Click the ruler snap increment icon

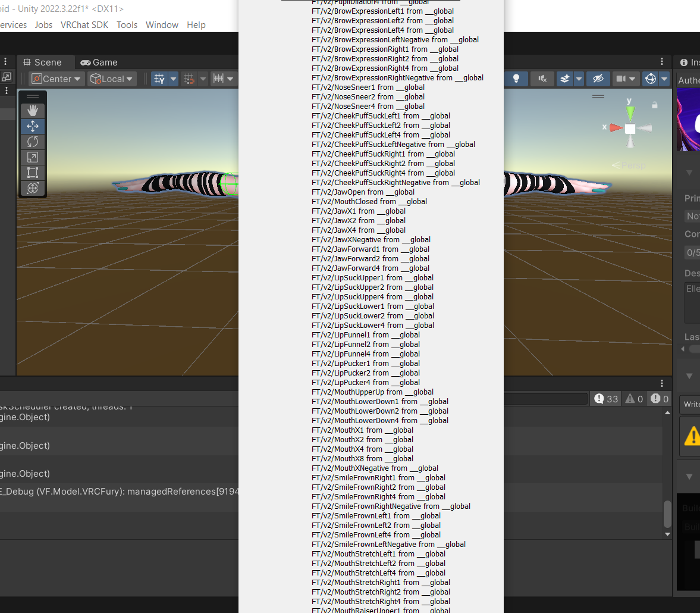click(x=218, y=79)
